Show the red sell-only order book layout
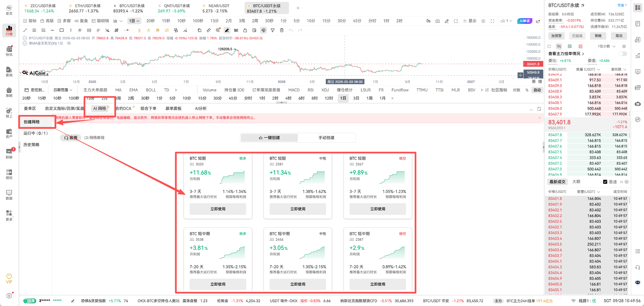This screenshot has height=306, width=644. click(580, 46)
